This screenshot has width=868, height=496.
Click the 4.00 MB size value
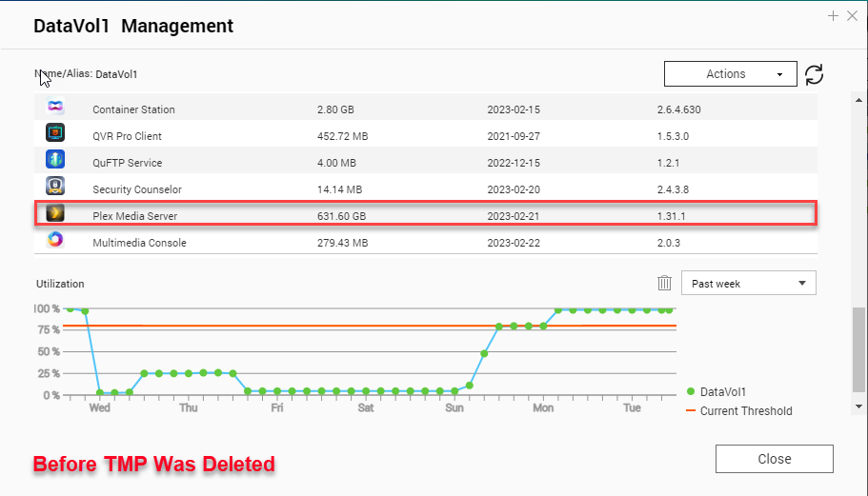coord(336,163)
